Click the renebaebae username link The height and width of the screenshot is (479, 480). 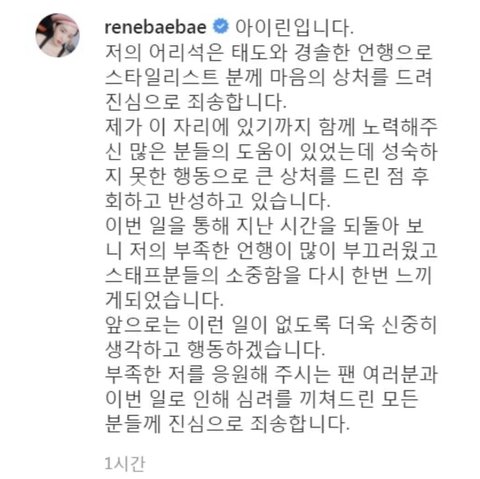tap(155, 27)
